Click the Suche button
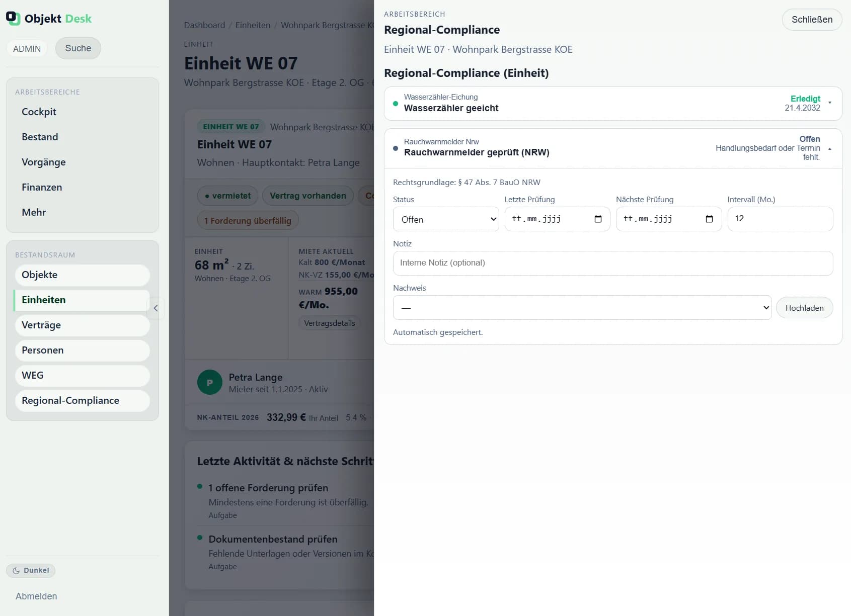 [78, 48]
